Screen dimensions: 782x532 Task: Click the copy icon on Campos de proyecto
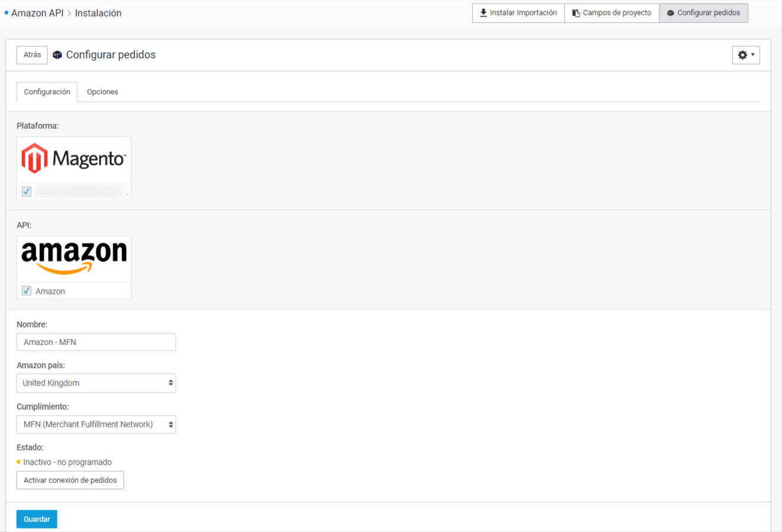coord(576,13)
